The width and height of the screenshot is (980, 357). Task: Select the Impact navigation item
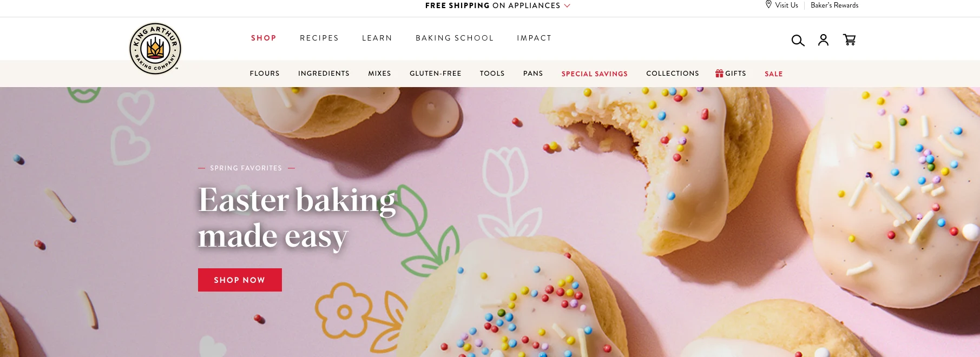pos(534,38)
